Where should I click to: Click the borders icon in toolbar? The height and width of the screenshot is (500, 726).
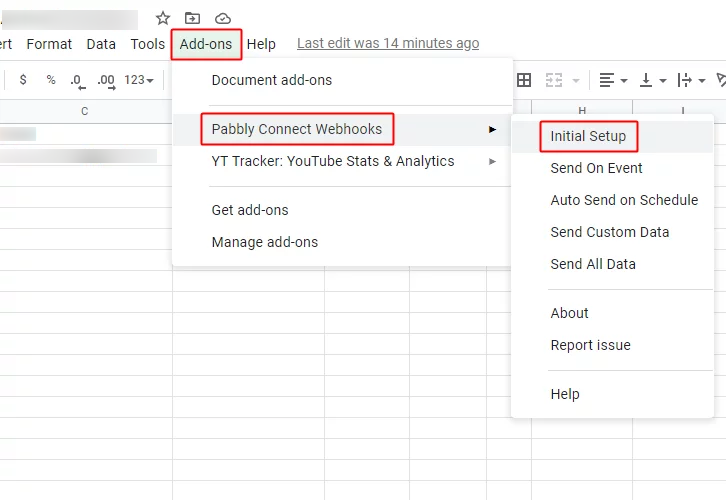coord(524,80)
